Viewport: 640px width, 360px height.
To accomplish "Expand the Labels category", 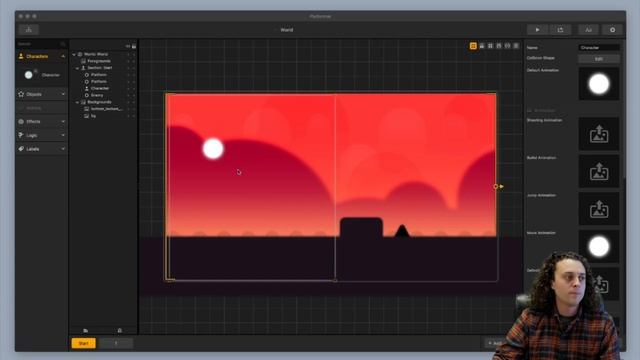I will (63, 149).
